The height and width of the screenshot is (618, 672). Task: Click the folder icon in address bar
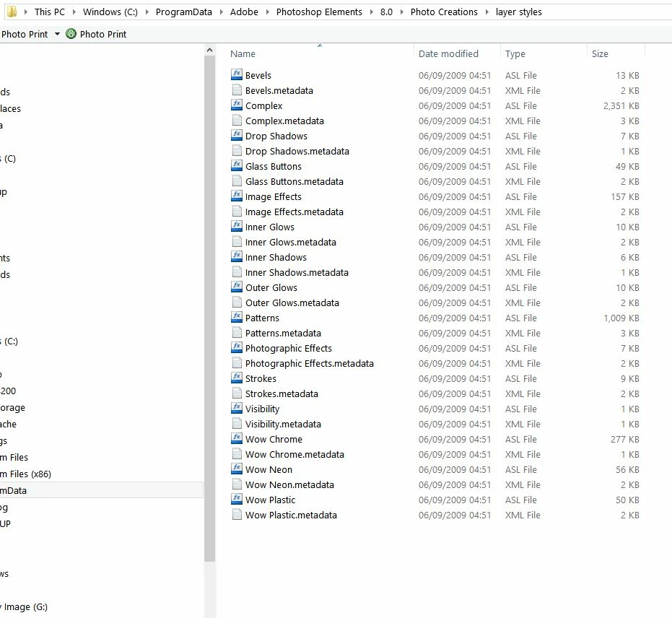(12, 12)
